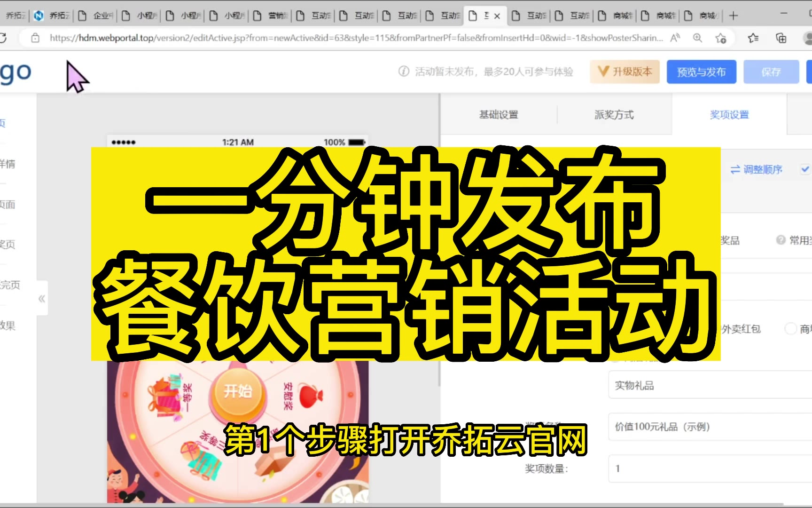Image resolution: width=812 pixels, height=508 pixels.
Task: Select the radio button right of 外卖红包
Action: coord(791,329)
